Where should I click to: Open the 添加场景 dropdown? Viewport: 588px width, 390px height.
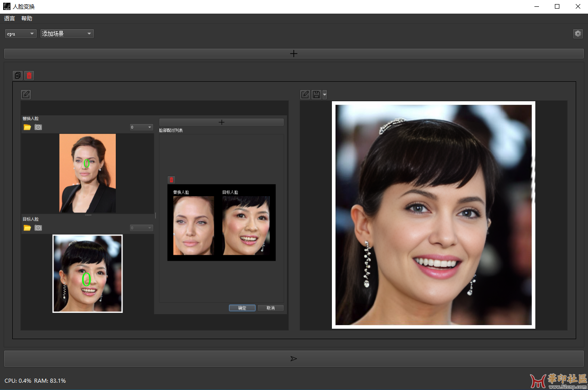point(67,34)
